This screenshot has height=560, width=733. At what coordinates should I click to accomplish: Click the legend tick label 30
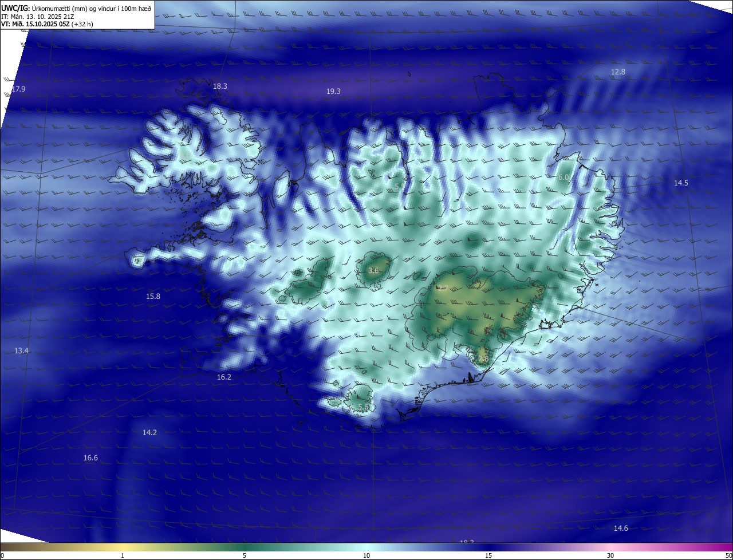point(610,556)
